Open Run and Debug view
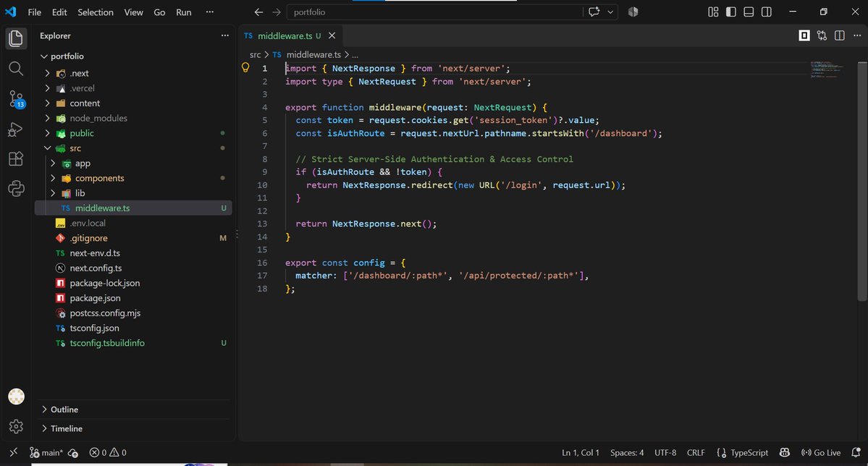Image resolution: width=868 pixels, height=466 pixels. (15, 130)
